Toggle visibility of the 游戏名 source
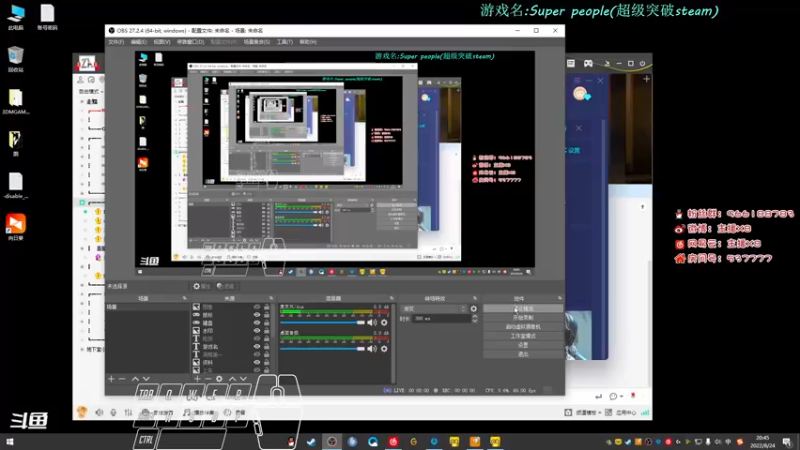Viewport: 800px width, 450px height. pos(257,346)
